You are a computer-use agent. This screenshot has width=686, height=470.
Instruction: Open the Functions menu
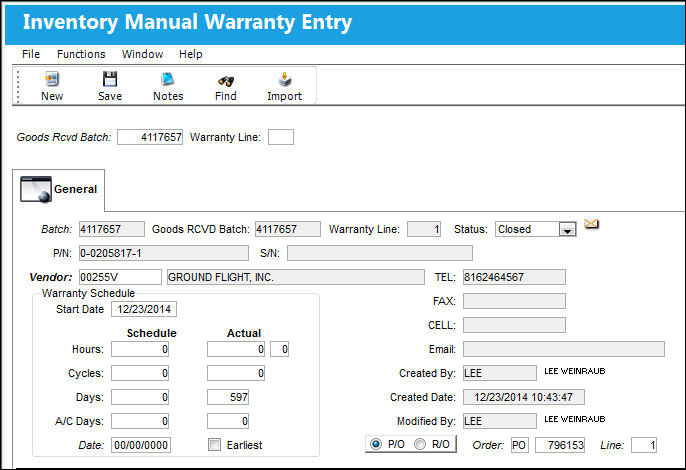point(81,54)
